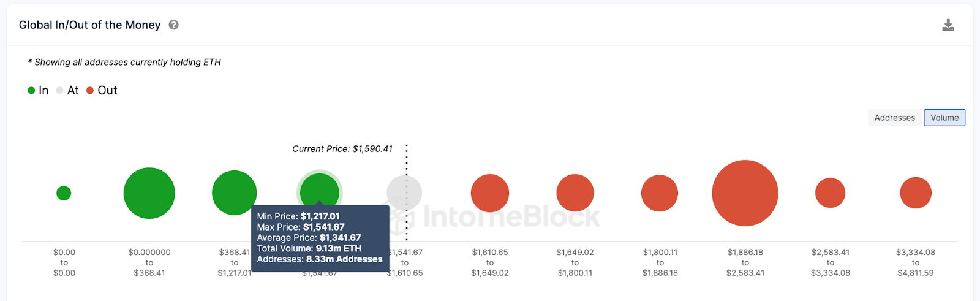Click red bubble for $3,334.08 to $4,811.59
Viewport: 980px width, 301px height.
pyautogui.click(x=916, y=193)
